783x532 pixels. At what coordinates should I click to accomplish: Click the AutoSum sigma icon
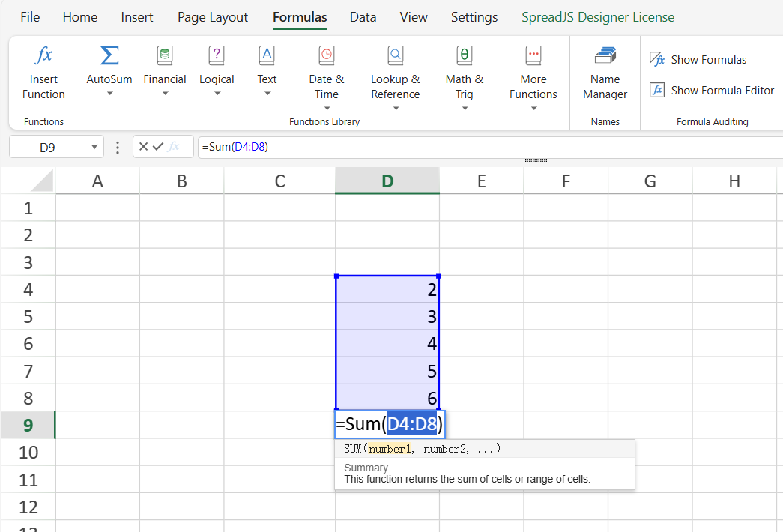[x=109, y=55]
